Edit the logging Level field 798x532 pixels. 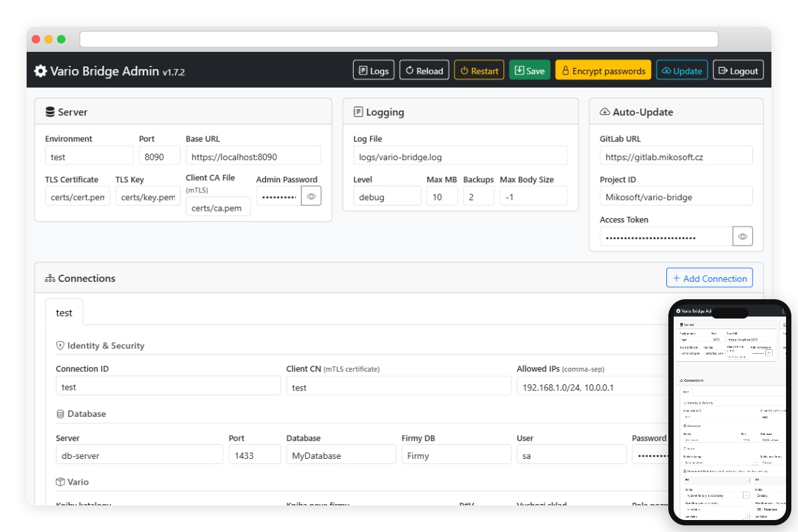387,197
